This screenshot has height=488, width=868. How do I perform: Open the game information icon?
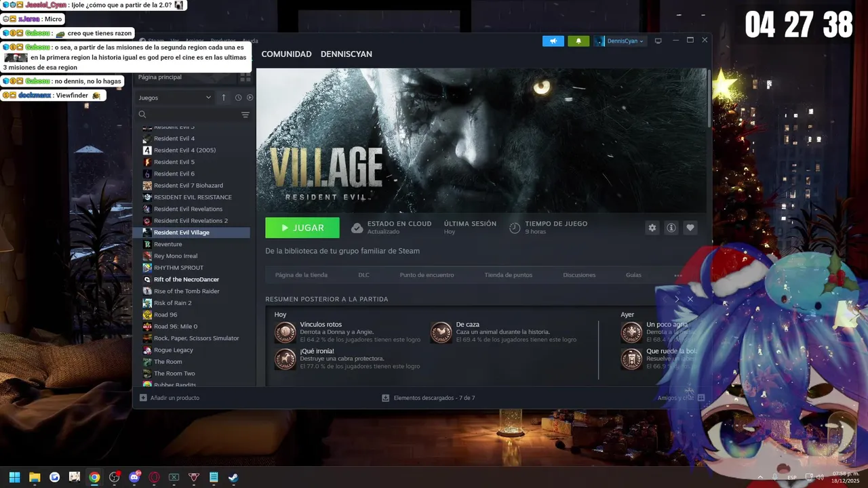point(671,228)
